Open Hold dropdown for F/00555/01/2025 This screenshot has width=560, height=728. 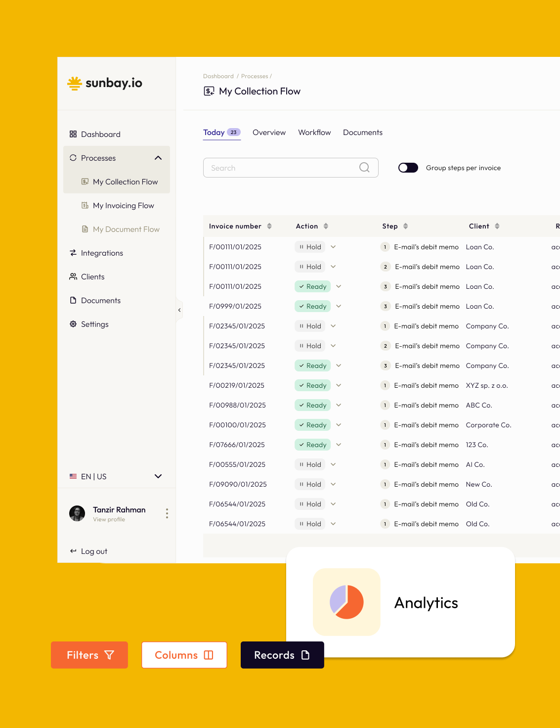coord(333,464)
